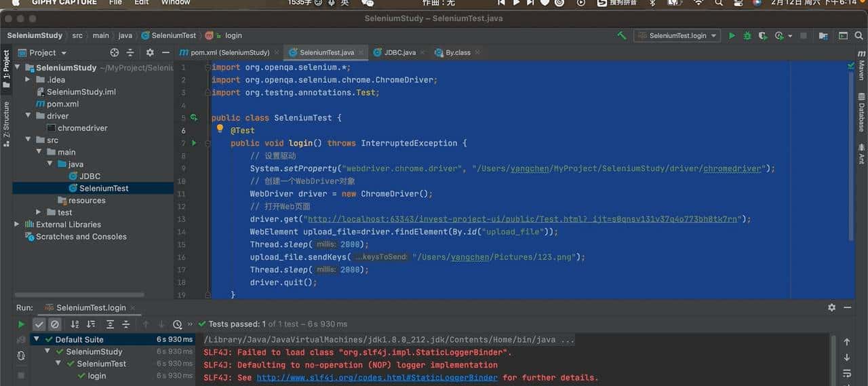Collapse the SeleniumStudy project root
Viewport: 868px width, 386px height.
[18, 68]
